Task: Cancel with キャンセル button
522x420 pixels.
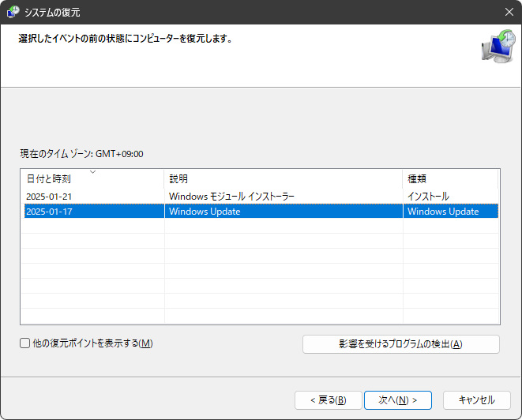Action: pyautogui.click(x=477, y=400)
